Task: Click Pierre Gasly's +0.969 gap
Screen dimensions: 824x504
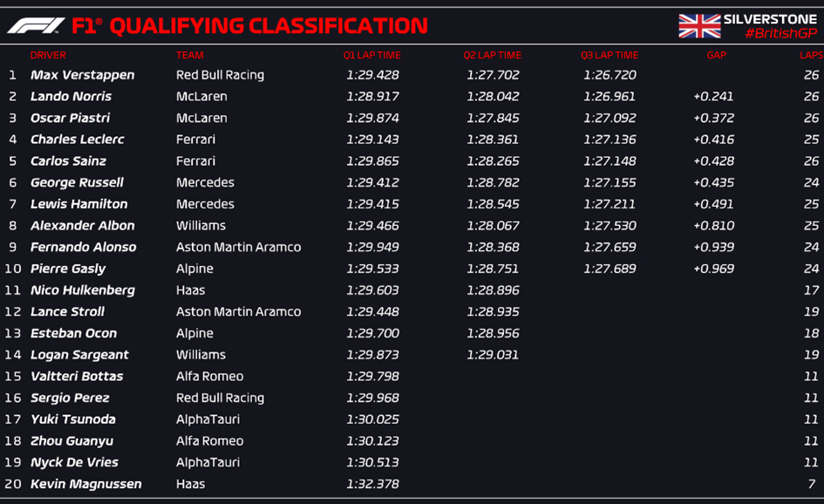Action: point(713,269)
